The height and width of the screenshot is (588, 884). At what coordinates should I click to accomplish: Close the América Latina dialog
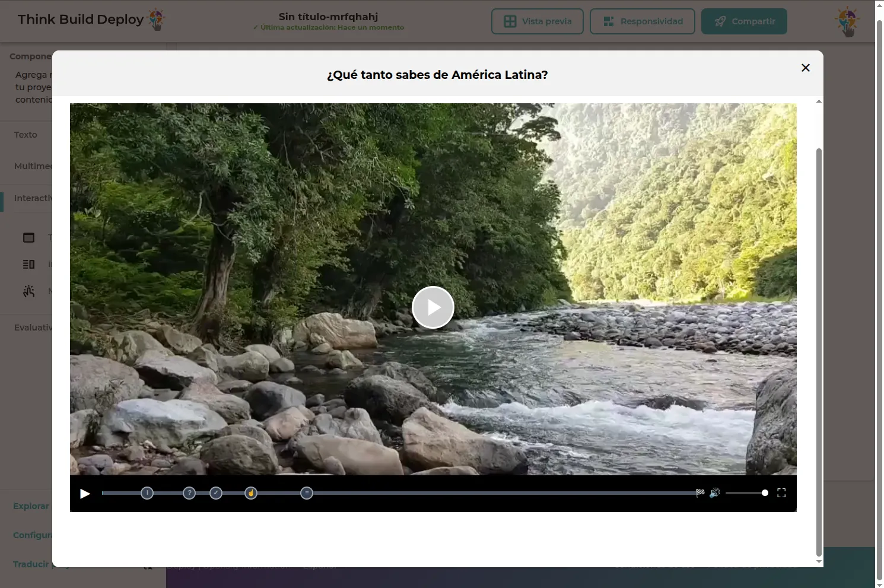tap(806, 68)
